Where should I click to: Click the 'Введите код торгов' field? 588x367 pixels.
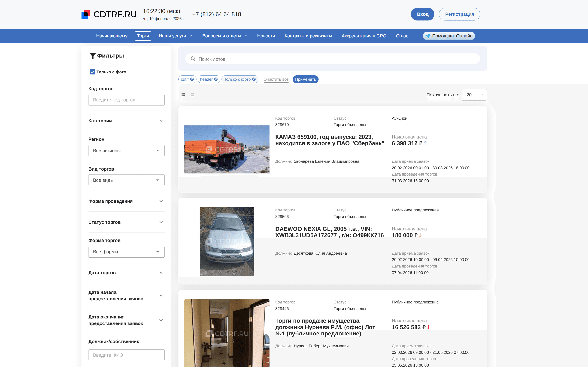tap(126, 100)
